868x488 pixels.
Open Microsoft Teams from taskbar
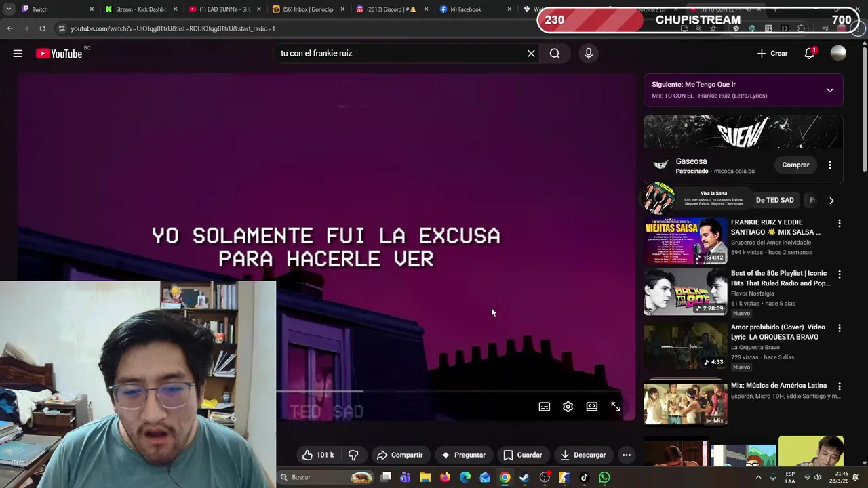click(405, 477)
